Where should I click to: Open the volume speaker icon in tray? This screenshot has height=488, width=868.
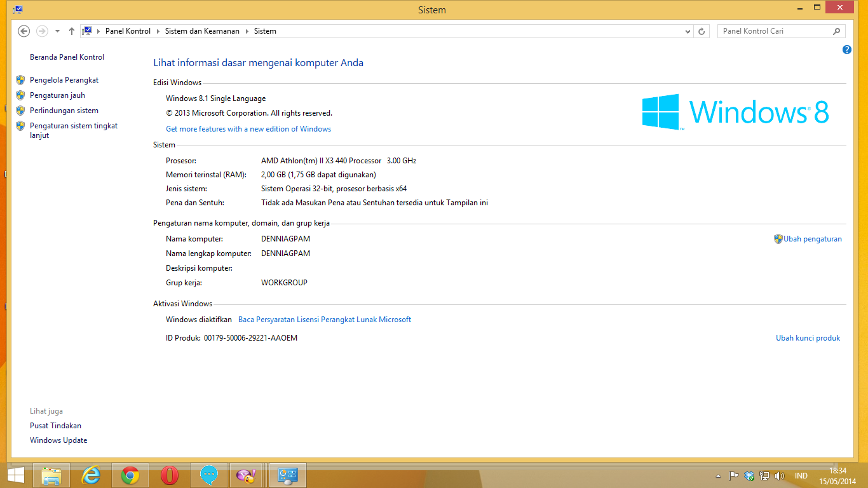tap(780, 475)
